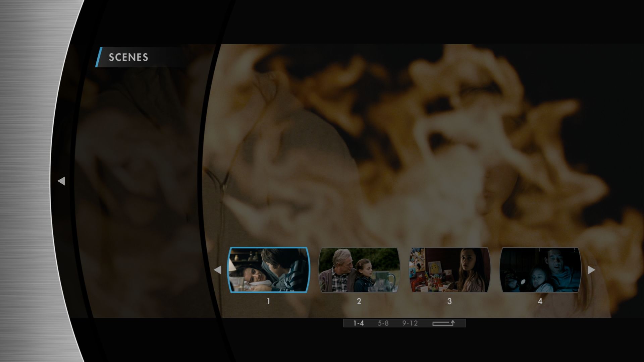Viewport: 644px width, 362px height.
Task: Switch to scenes 5-8 page
Action: pos(383,323)
